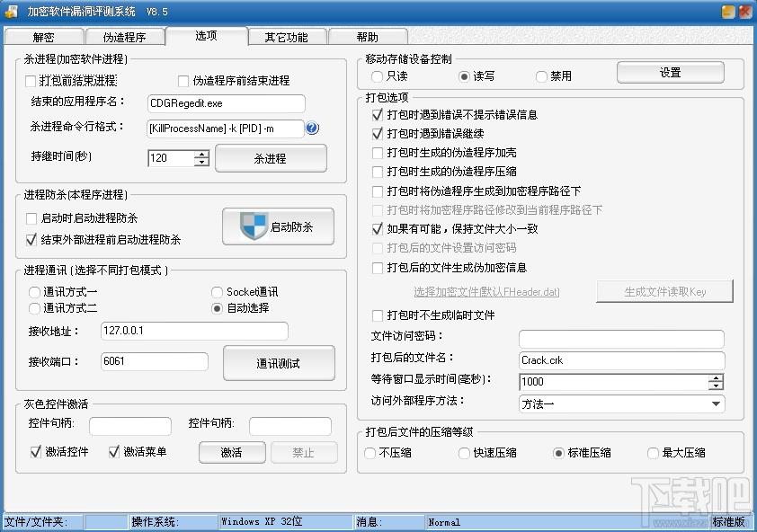Select 通讯方式一 radio button
The image size is (757, 532).
34,292
